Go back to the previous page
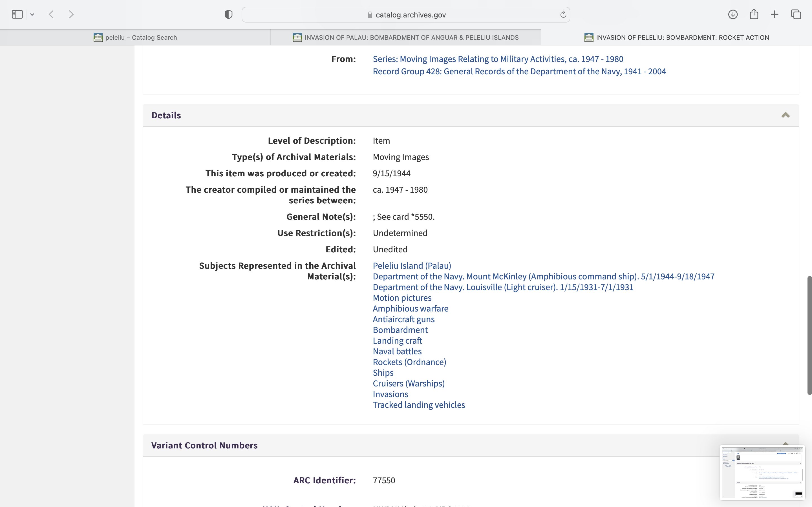Viewport: 812px width, 507px height. coord(51,14)
